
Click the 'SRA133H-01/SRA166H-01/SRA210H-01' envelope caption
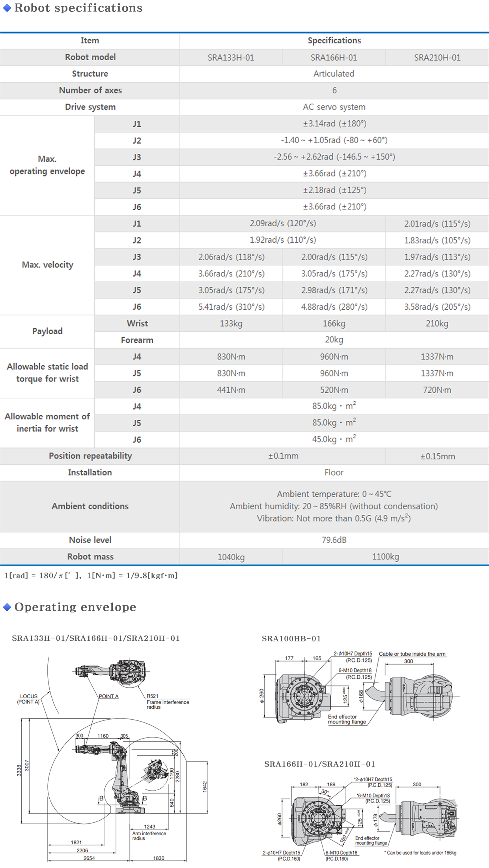click(x=96, y=638)
